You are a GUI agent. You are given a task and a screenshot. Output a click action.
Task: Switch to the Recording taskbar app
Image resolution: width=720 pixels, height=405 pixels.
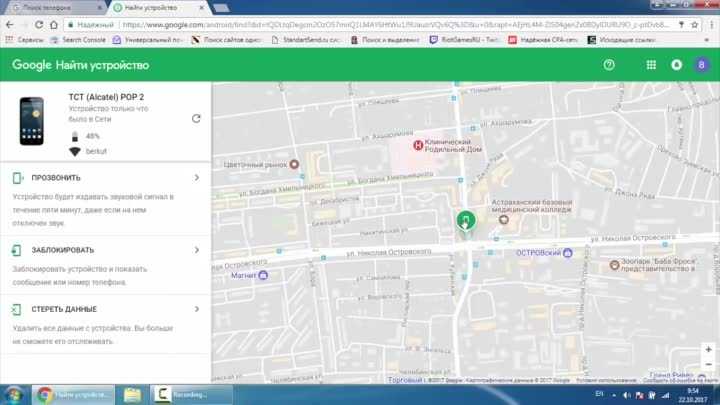coord(191,395)
